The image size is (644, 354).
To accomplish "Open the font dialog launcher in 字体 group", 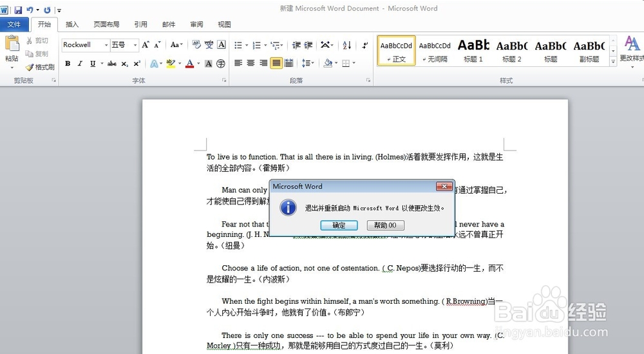I will [224, 80].
